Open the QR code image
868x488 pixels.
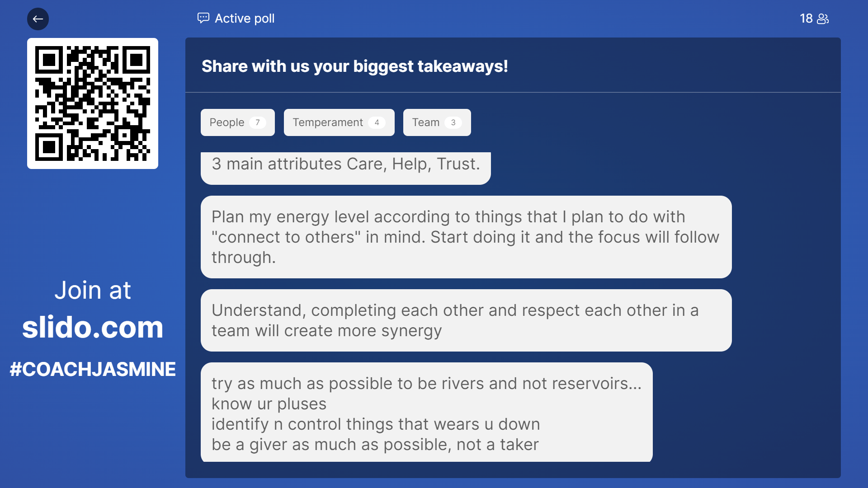(x=93, y=103)
